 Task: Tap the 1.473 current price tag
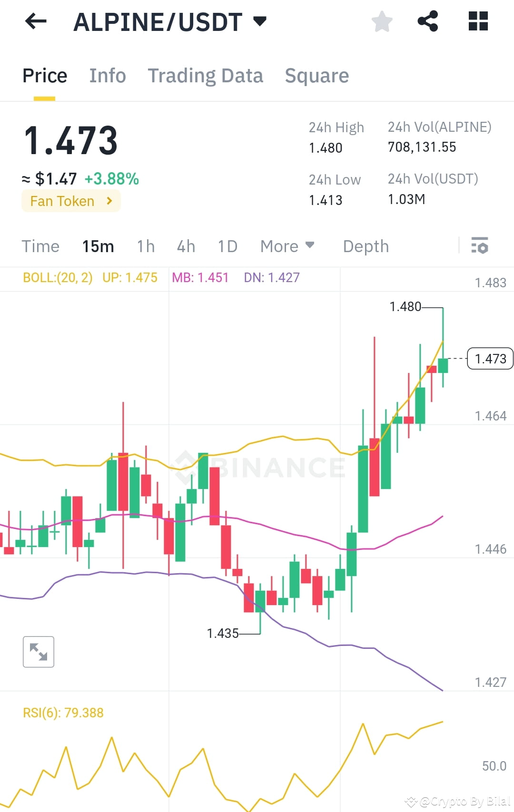(x=490, y=359)
